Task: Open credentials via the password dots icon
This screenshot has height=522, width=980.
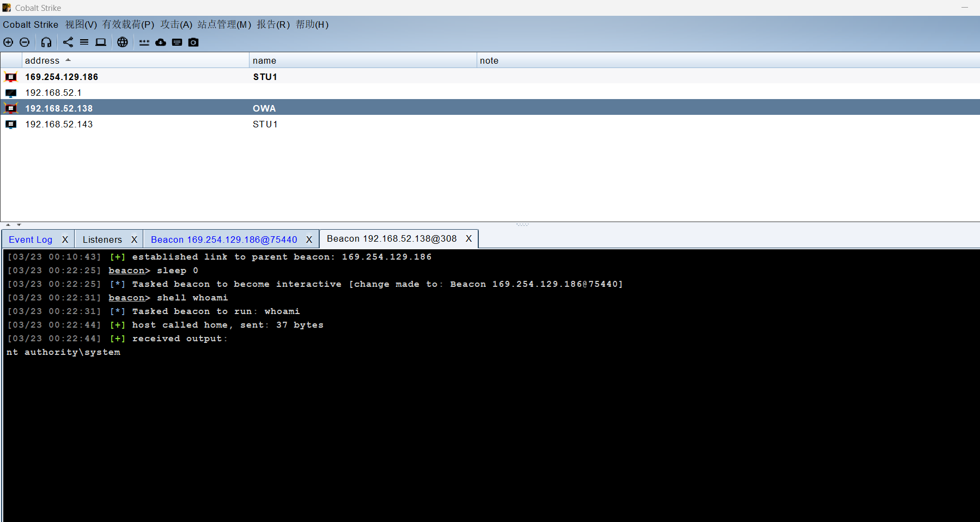Action: [x=144, y=42]
